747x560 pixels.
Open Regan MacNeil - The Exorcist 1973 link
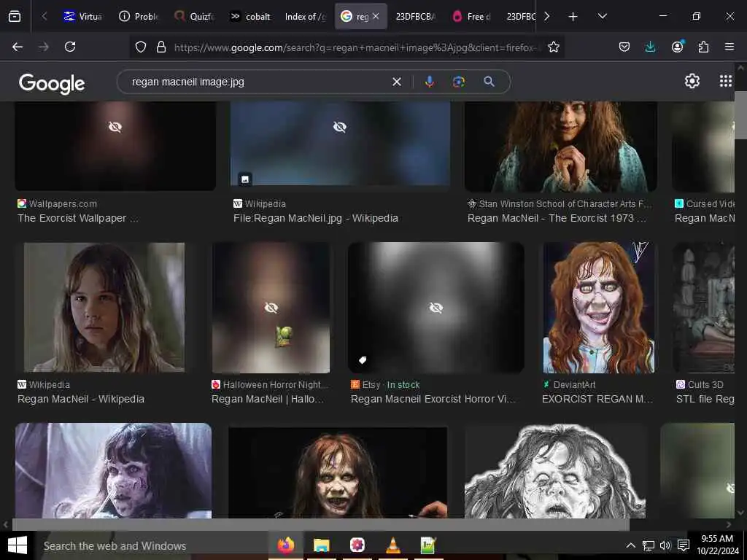tap(557, 218)
